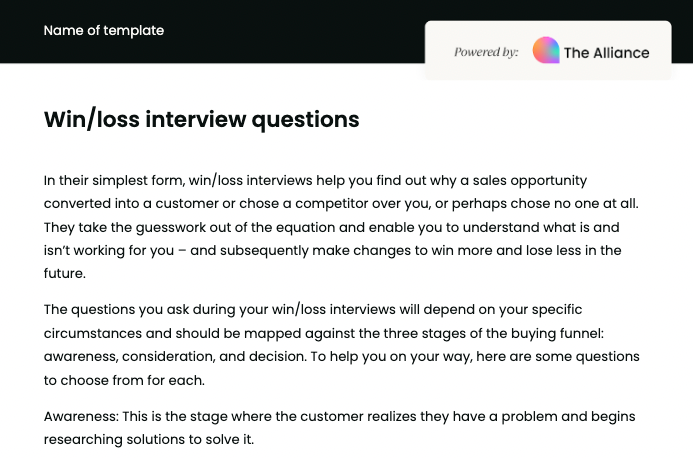Click the line 'to choose from for each.'
The width and height of the screenshot is (693, 458).
[124, 380]
